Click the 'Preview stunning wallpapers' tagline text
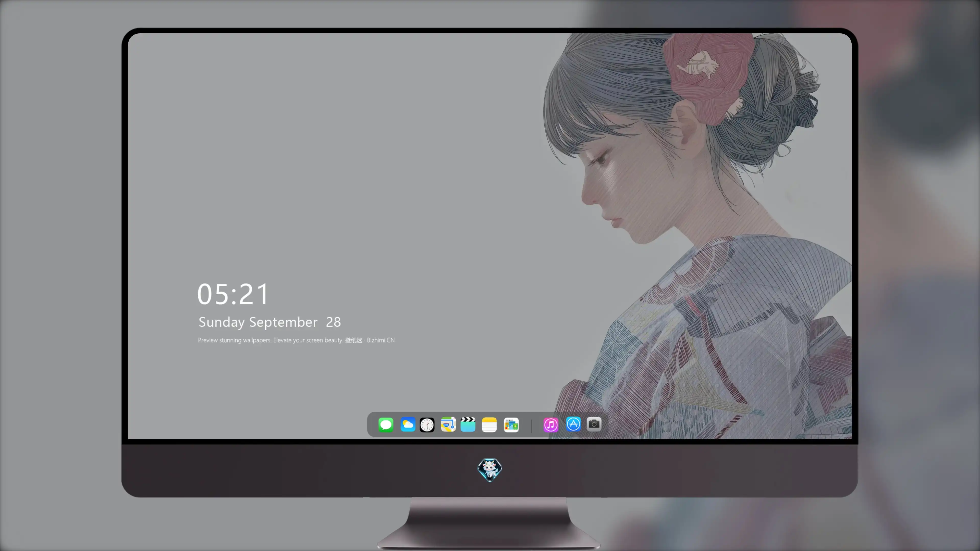This screenshot has width=980, height=551. tap(296, 340)
